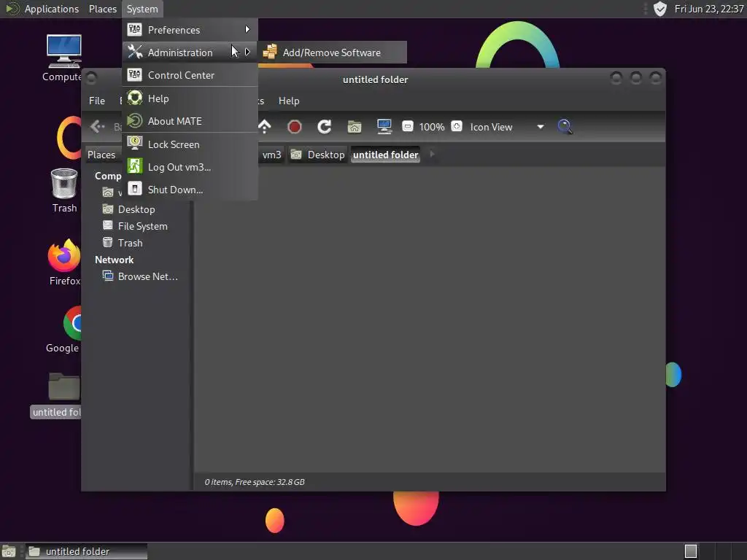Select Trash in the sidebar

tap(130, 243)
